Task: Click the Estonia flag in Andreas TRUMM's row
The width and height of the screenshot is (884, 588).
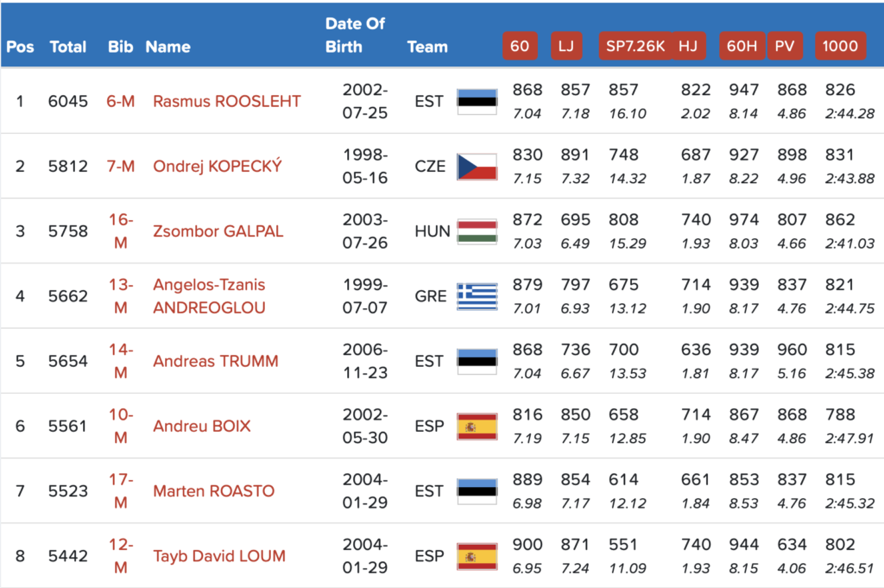Action: [x=477, y=361]
